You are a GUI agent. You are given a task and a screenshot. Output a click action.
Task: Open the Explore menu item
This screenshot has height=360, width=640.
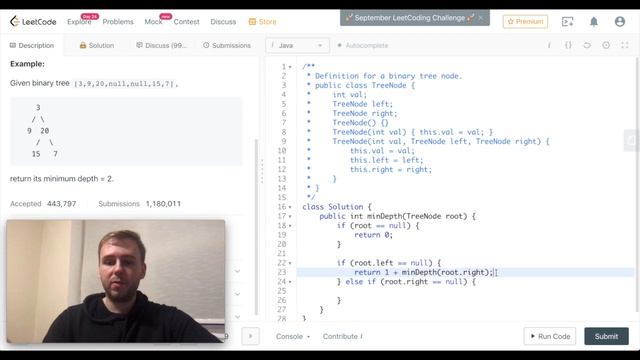[x=79, y=22]
